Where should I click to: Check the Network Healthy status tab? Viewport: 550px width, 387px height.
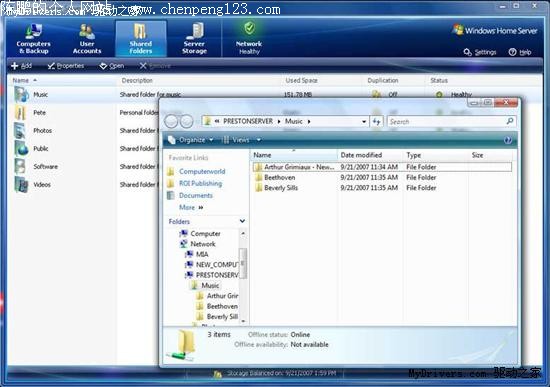(x=249, y=38)
